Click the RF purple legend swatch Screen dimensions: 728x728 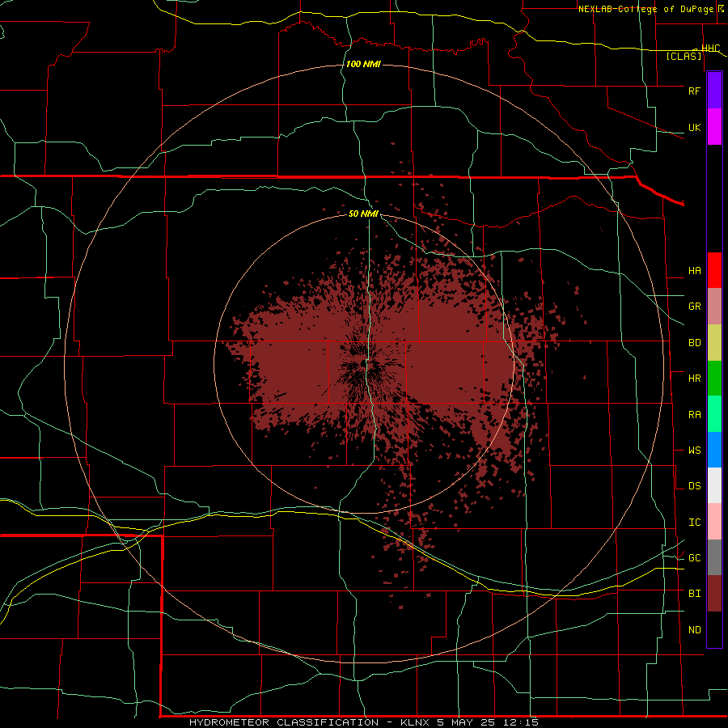click(x=714, y=91)
